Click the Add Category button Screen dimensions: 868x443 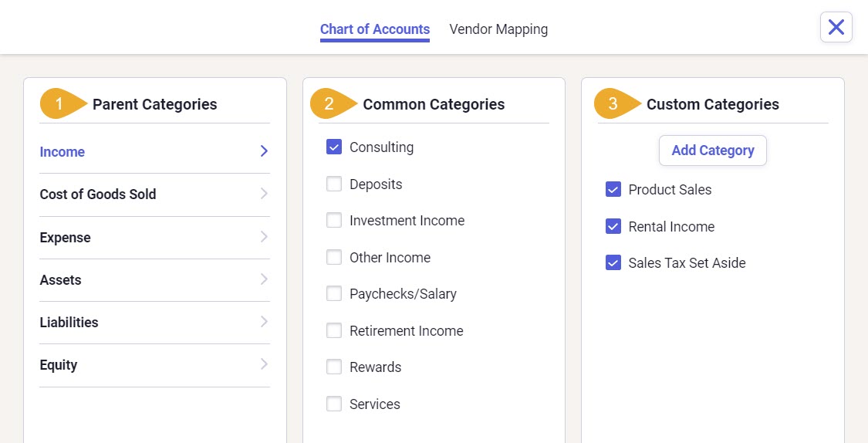[712, 150]
